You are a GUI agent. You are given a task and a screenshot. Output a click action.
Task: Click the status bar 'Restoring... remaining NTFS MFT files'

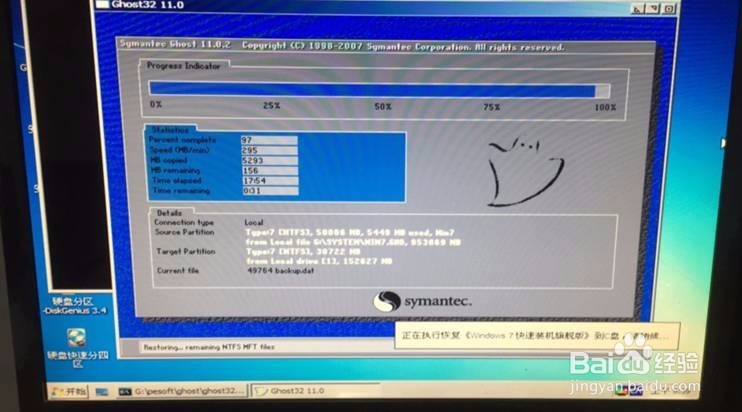pos(209,347)
